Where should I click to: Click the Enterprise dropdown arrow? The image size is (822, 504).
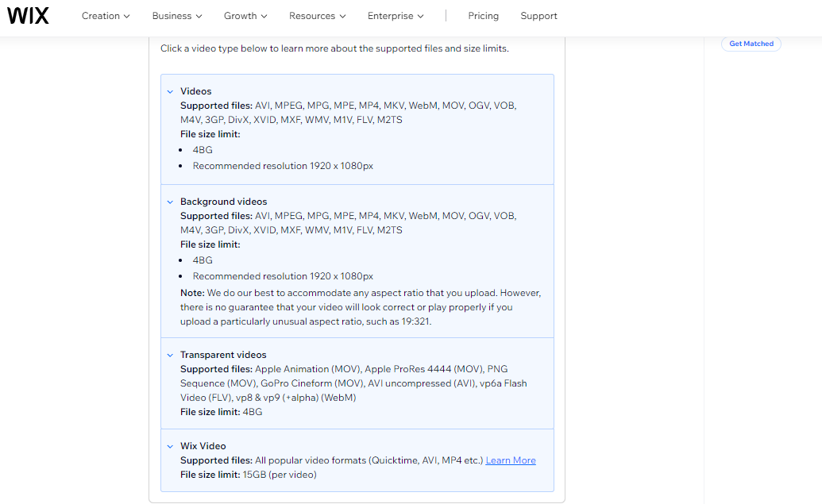point(420,16)
